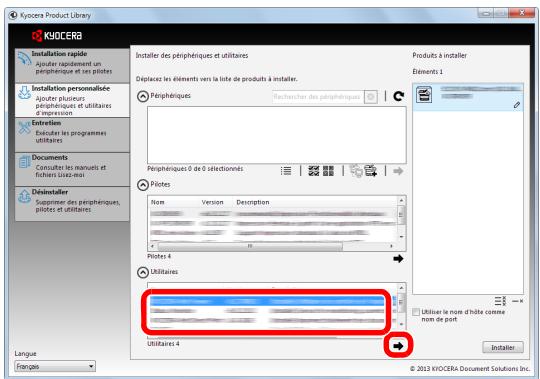The image size is (540, 379).
Task: Open Installation rapide section
Action: pos(72,65)
